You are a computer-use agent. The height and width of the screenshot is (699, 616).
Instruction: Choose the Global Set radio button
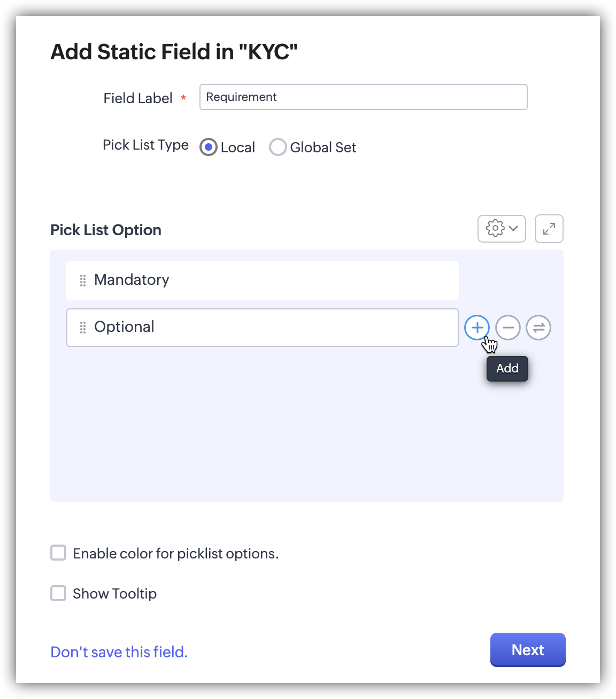tap(278, 147)
